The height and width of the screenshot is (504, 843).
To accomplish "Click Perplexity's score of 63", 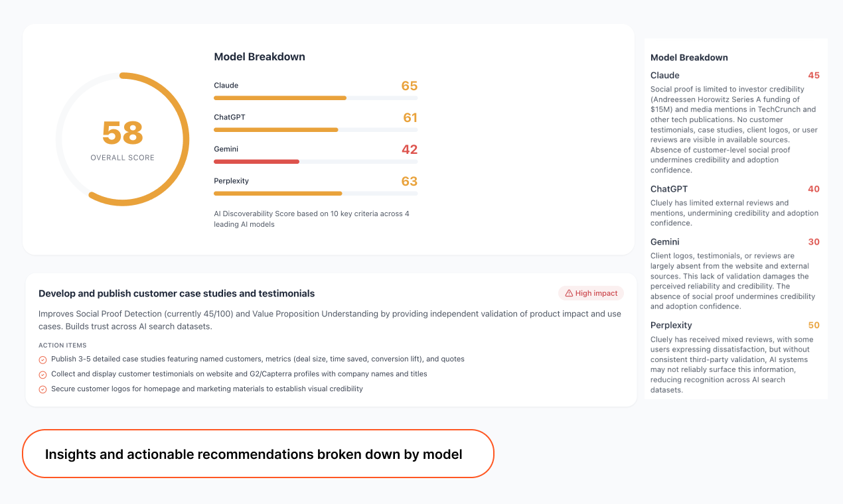I will 410,180.
